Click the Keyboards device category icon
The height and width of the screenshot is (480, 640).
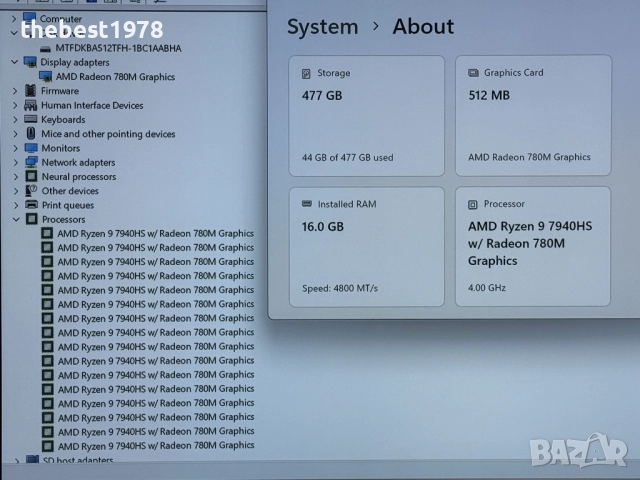coord(31,120)
